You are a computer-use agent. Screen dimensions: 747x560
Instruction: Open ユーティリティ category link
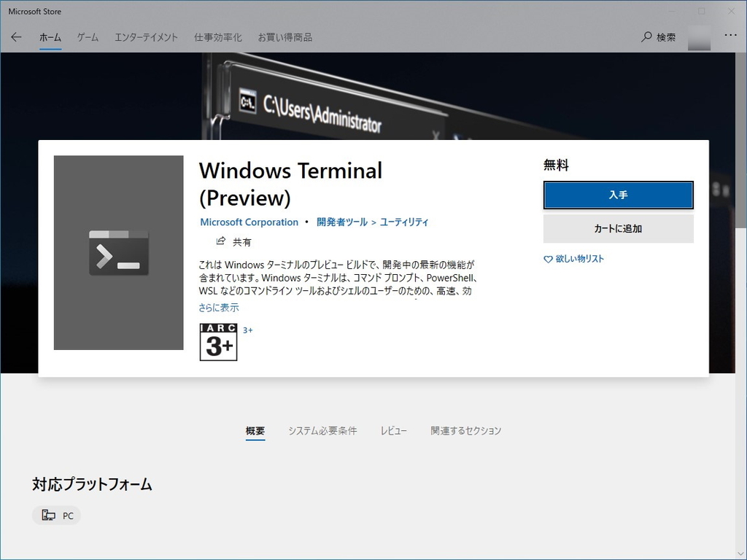tap(404, 222)
